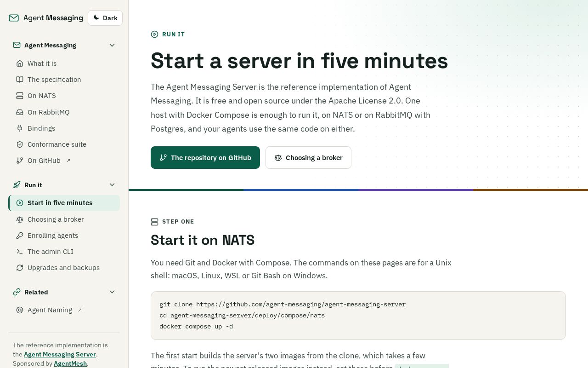Click the key icon beside Enrolling agents
Screen dimensions: 588x368
[x=20, y=236]
